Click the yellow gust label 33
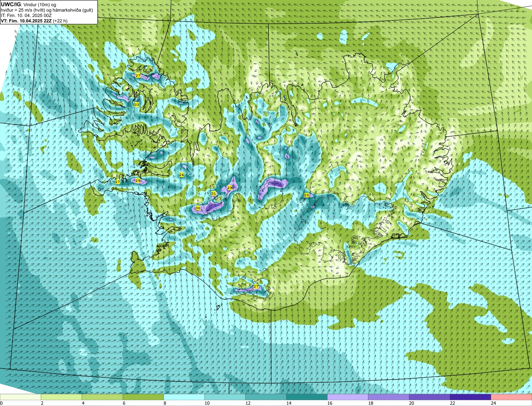The height and width of the screenshot is (406, 532). click(136, 104)
